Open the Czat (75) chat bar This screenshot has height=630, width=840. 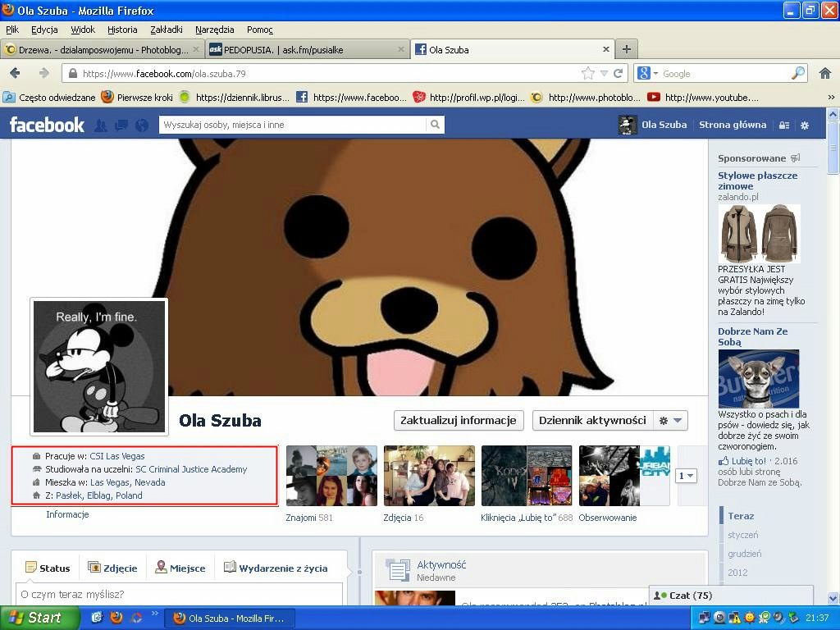point(731,596)
